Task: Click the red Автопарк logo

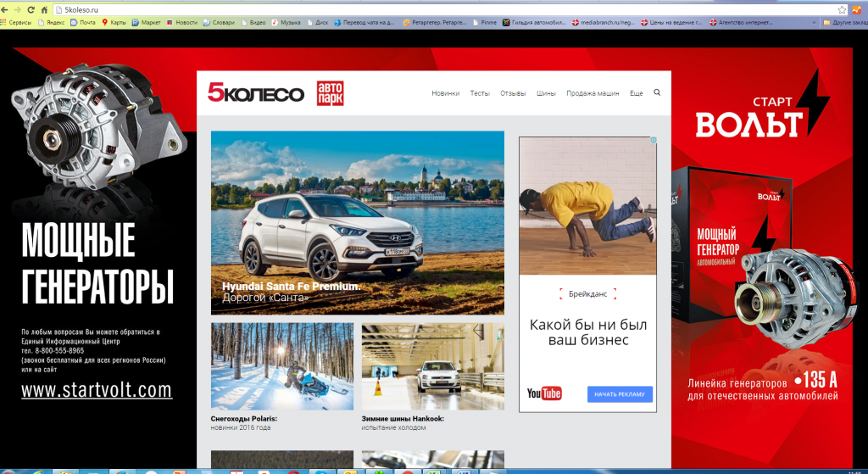Action: click(330, 93)
